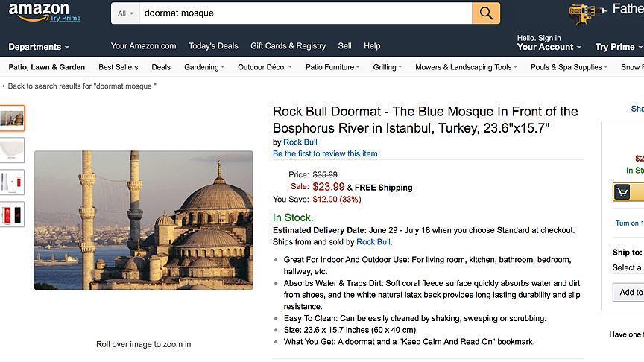Go to Best Sellers tab
Screen dimensions: 644x362
[118, 67]
